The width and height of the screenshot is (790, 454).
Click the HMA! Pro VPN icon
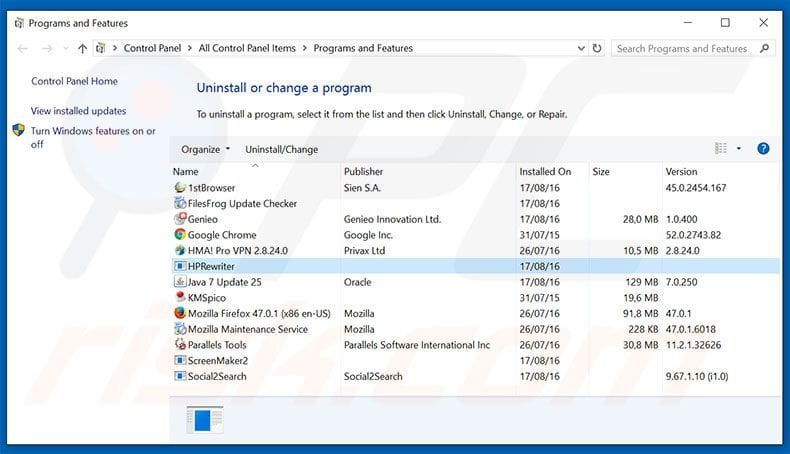(x=180, y=250)
